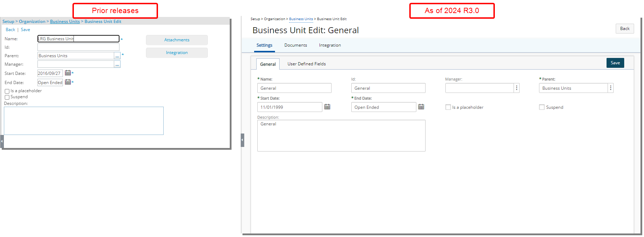The width and height of the screenshot is (644, 237).
Task: Toggle Suspend checkbox in prior releases form
Action: pyautogui.click(x=7, y=97)
